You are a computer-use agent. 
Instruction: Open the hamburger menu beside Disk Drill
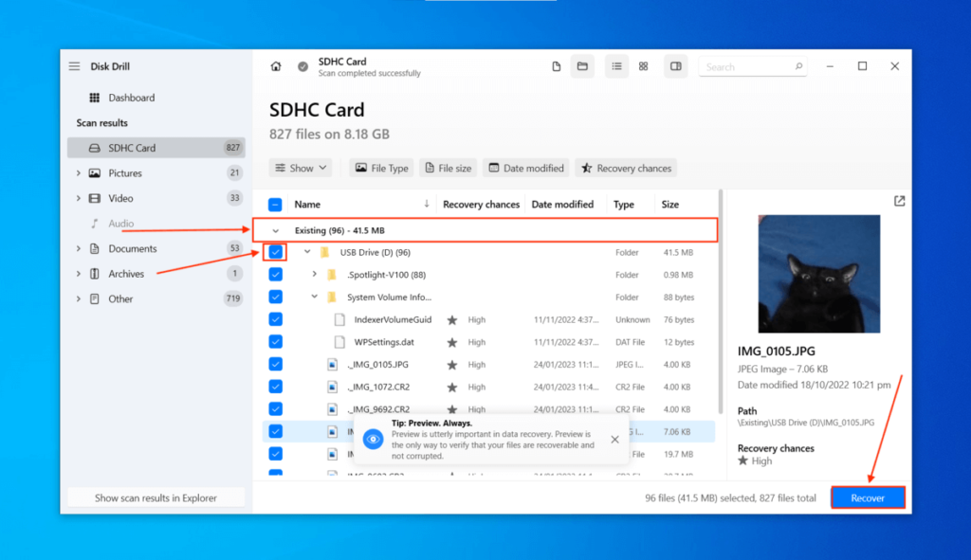coord(74,65)
